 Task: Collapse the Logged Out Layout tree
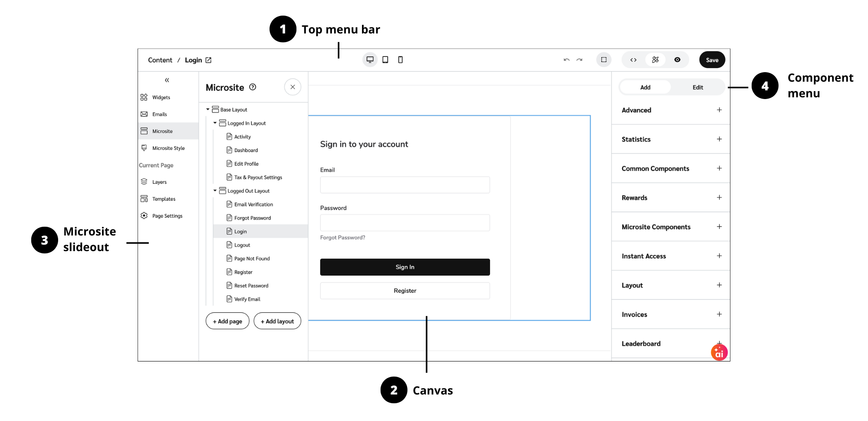(215, 191)
